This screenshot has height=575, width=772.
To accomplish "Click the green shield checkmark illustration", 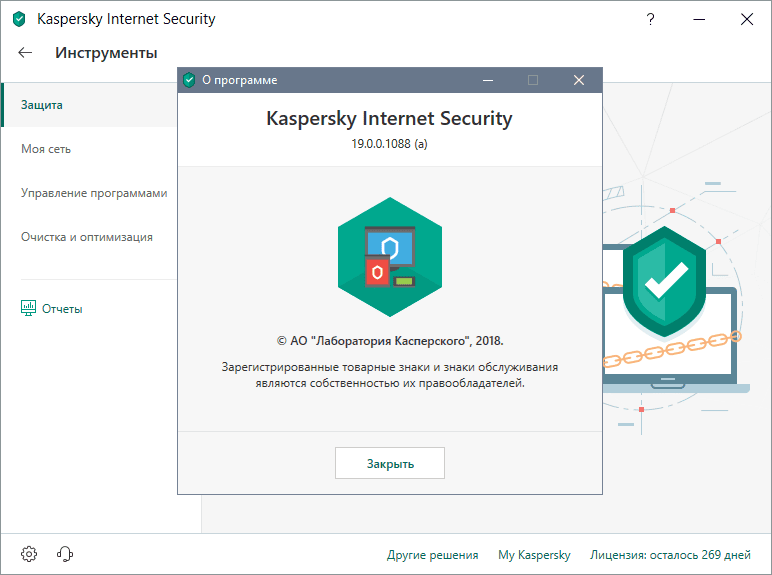I will point(664,282).
